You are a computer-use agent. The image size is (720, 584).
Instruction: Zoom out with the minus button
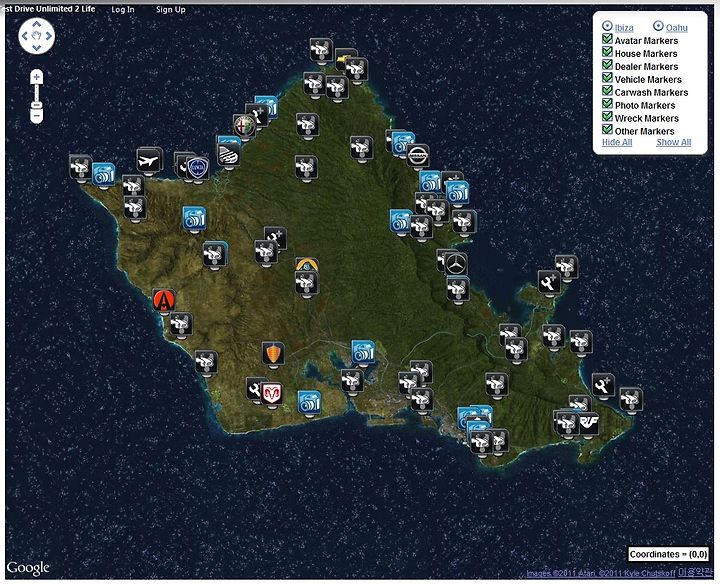click(36, 118)
